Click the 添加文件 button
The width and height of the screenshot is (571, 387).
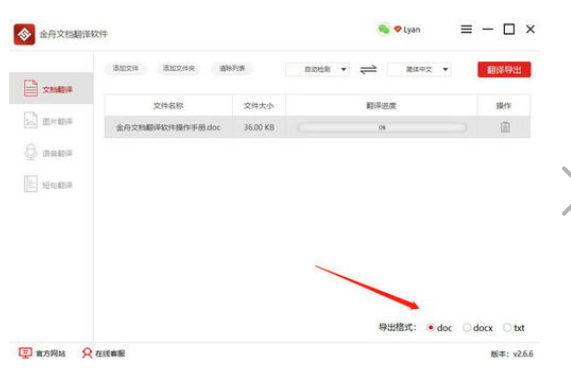(x=126, y=68)
